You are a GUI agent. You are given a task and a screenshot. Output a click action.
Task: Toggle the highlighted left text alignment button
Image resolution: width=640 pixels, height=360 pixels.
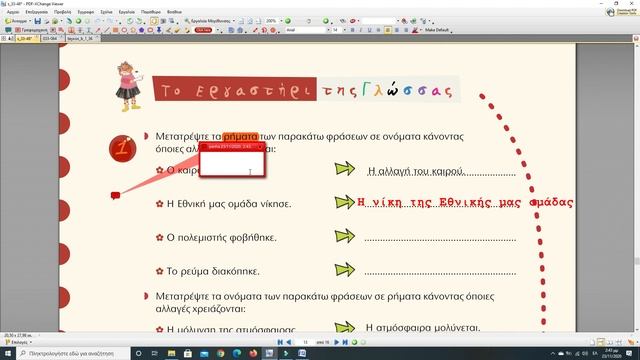tap(387, 30)
